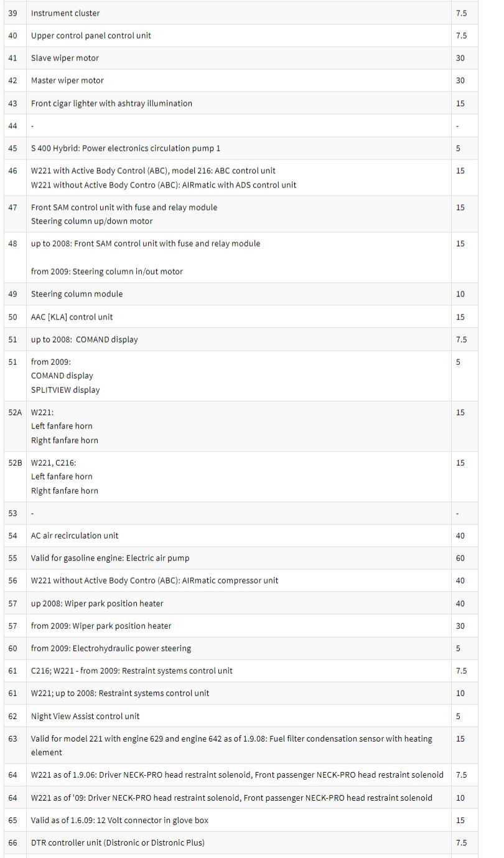Select Electrohydraulic power steering row text
Viewport: 504px width, 858px height.
[111, 649]
